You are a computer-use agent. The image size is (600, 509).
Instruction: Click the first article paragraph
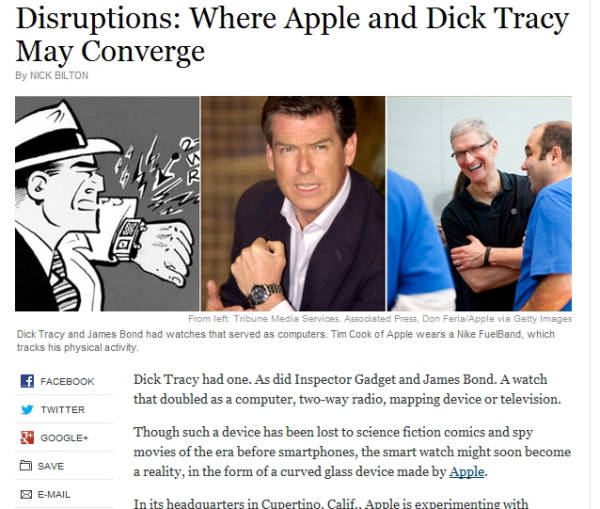347,389
